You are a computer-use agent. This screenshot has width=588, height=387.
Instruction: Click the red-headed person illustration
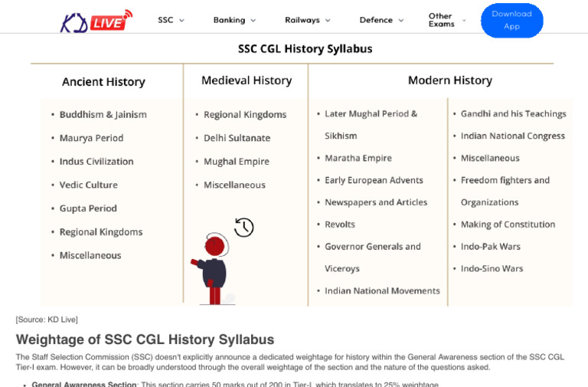tap(212, 268)
